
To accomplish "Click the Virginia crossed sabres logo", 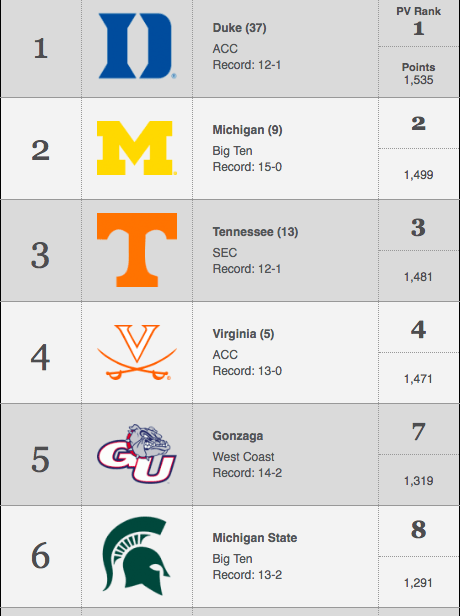I will pos(137,352).
